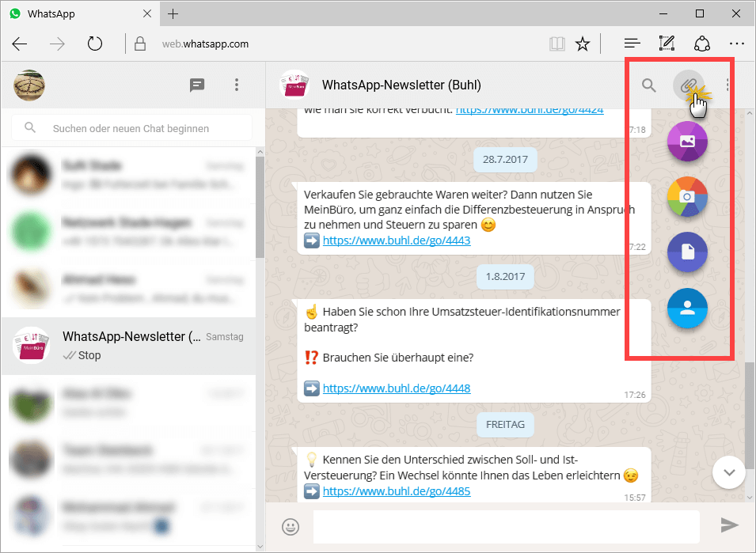The width and height of the screenshot is (756, 553).
Task: Click the 28.7.2017 date label
Action: click(505, 160)
